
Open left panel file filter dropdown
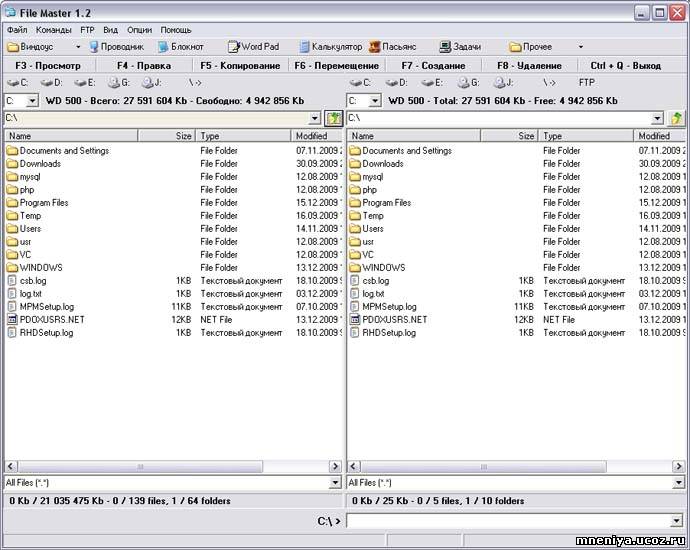(335, 483)
